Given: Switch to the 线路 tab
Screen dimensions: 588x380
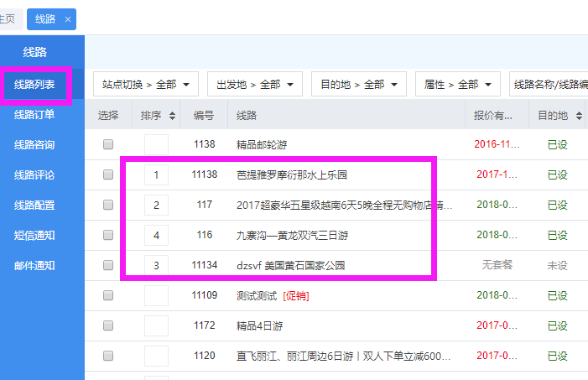Looking at the screenshot, I should (45, 18).
